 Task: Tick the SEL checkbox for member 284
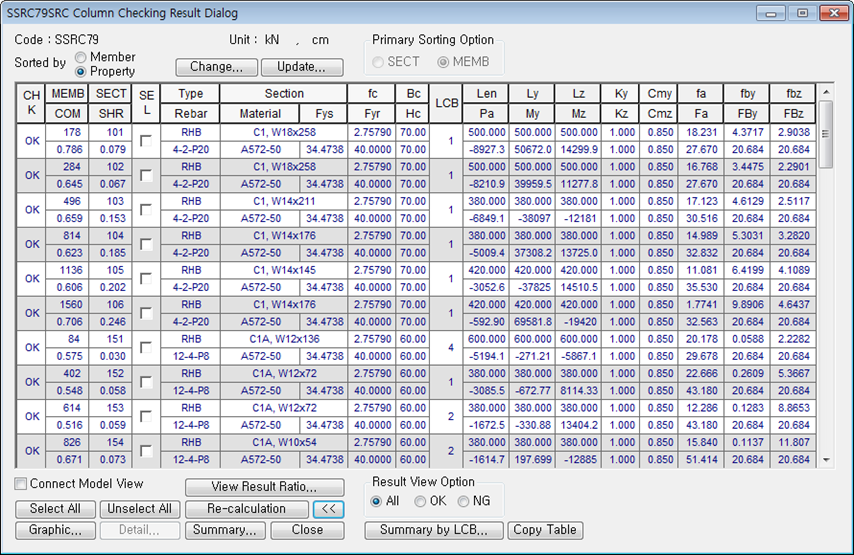point(146,175)
